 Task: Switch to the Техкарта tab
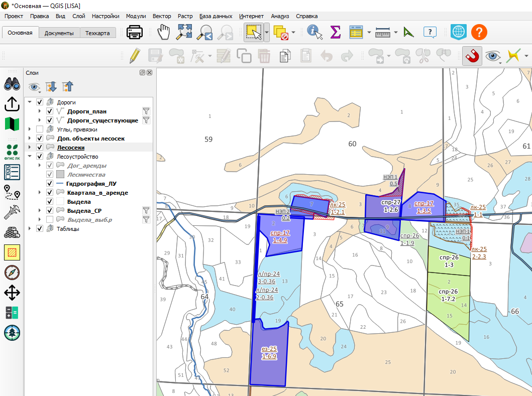point(97,33)
